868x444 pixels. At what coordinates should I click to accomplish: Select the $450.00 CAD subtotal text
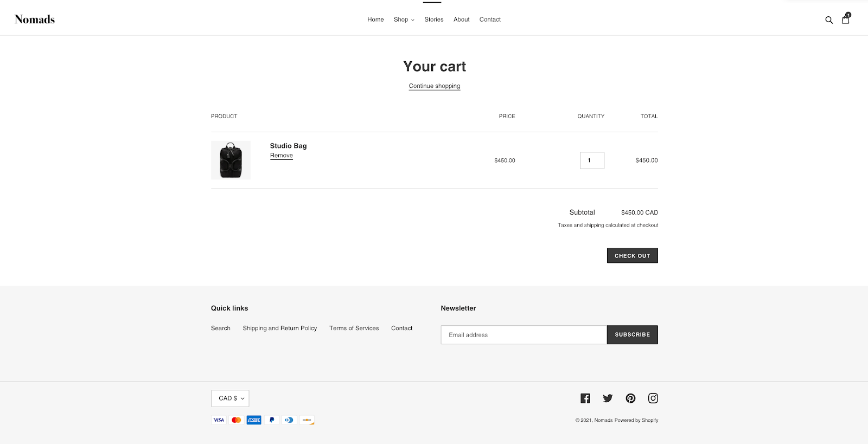coord(640,213)
